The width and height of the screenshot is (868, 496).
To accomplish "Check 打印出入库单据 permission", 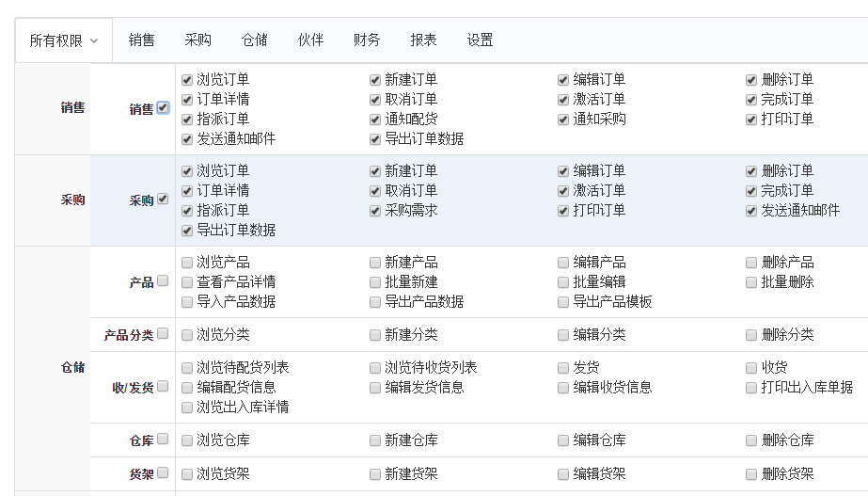I will pyautogui.click(x=751, y=388).
